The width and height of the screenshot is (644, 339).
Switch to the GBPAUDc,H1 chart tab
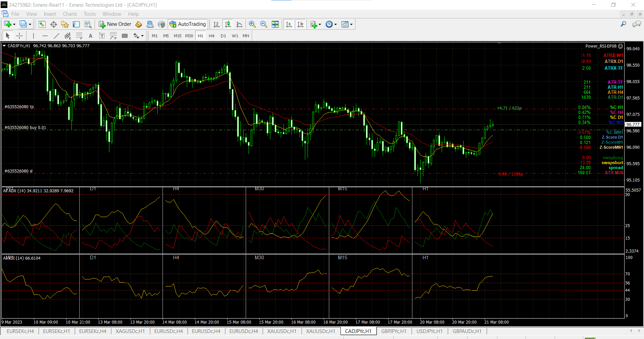click(x=467, y=331)
